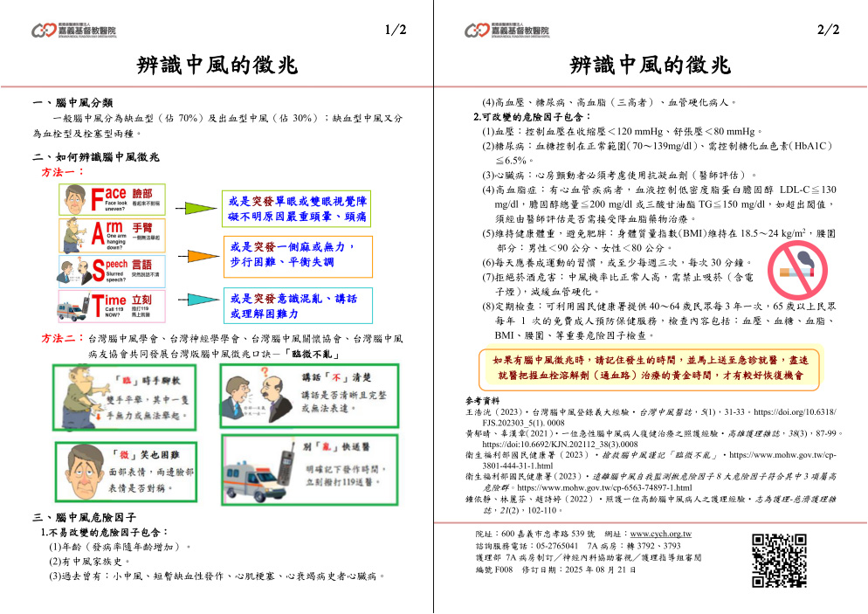The width and height of the screenshot is (868, 614).
Task: Click the item (3)心臟病 about 抗凝血劑
Action: (x=619, y=175)
